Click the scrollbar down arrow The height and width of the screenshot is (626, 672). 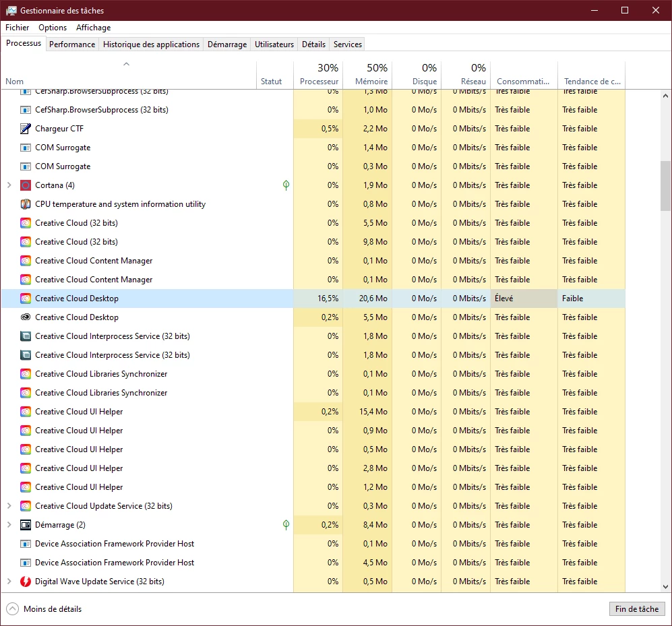pos(665,587)
